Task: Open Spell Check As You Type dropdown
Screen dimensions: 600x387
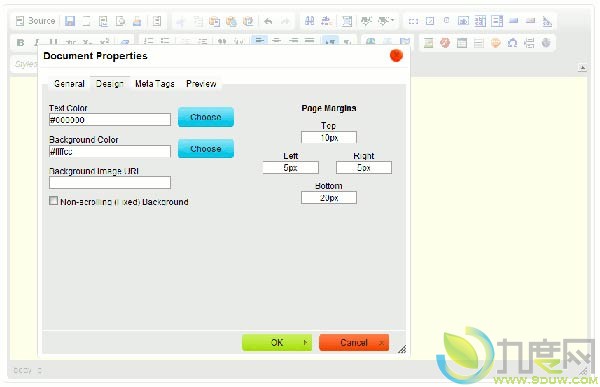Action: 386,21
